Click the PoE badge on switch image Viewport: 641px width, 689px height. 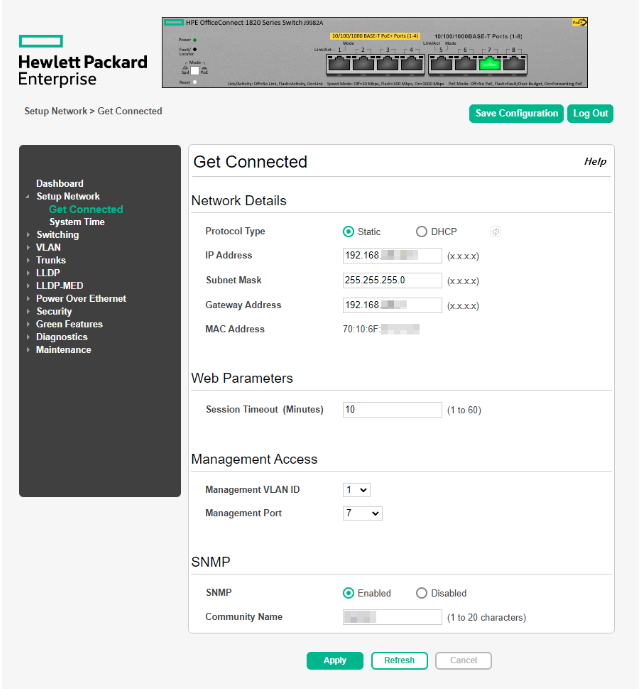coord(579,22)
